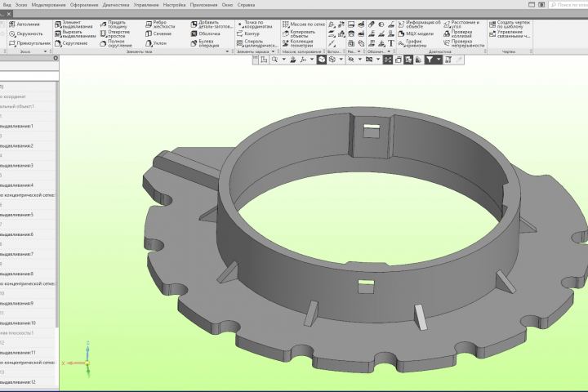Expand the Эскиз ribbon group arrow

(x=46, y=51)
